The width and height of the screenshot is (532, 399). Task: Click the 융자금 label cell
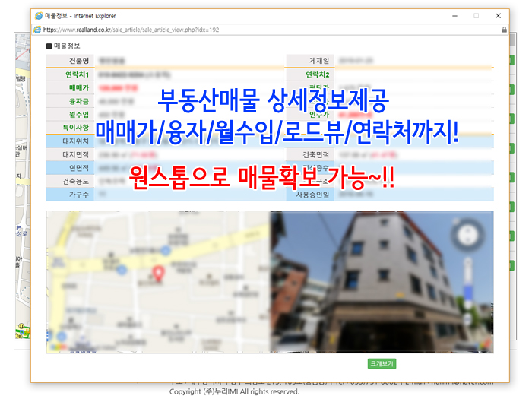[x=70, y=101]
